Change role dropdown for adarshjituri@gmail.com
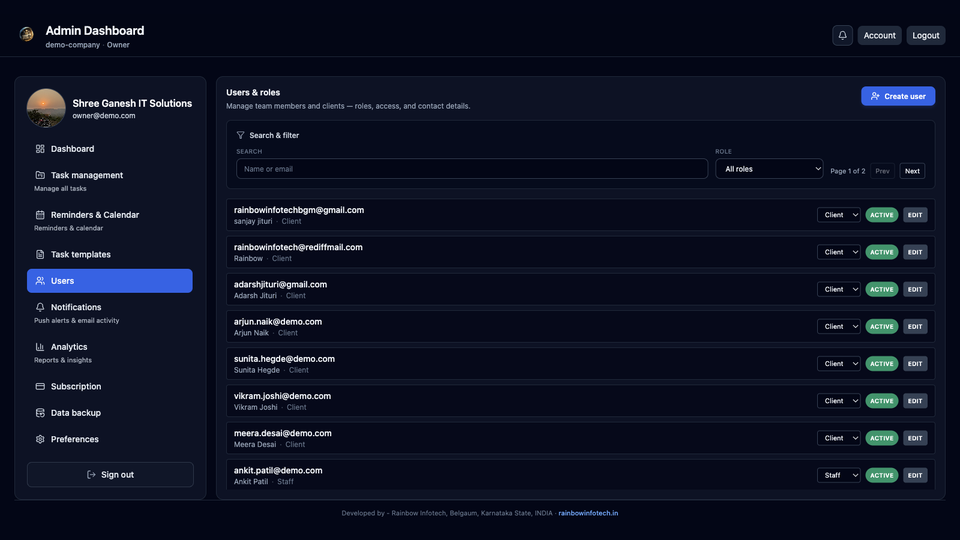 coord(839,289)
